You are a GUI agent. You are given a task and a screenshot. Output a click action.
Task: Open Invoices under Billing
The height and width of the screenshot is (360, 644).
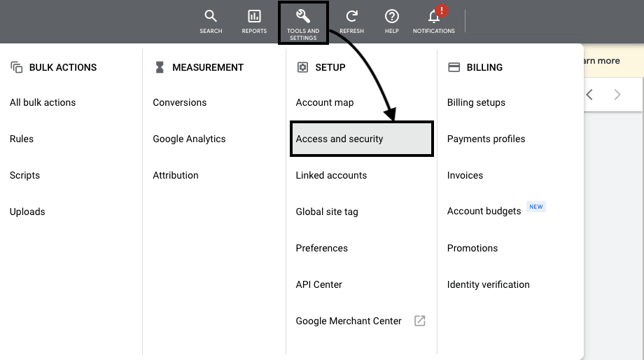pos(465,176)
